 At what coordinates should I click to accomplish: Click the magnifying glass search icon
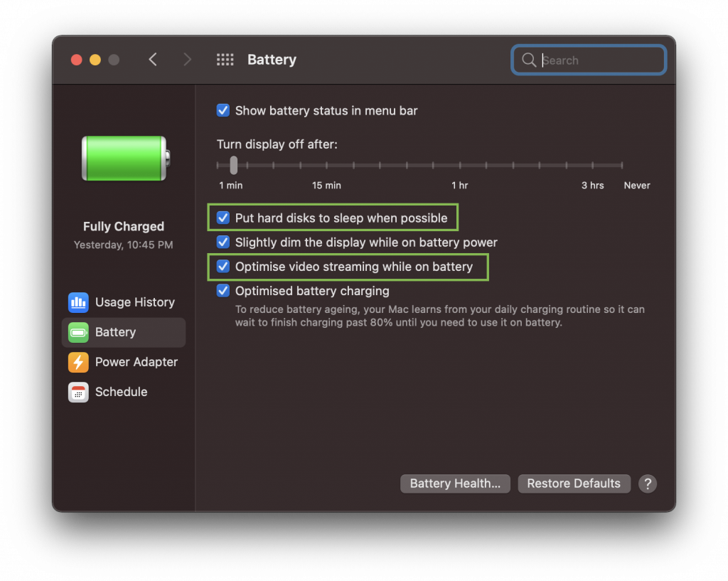point(528,60)
